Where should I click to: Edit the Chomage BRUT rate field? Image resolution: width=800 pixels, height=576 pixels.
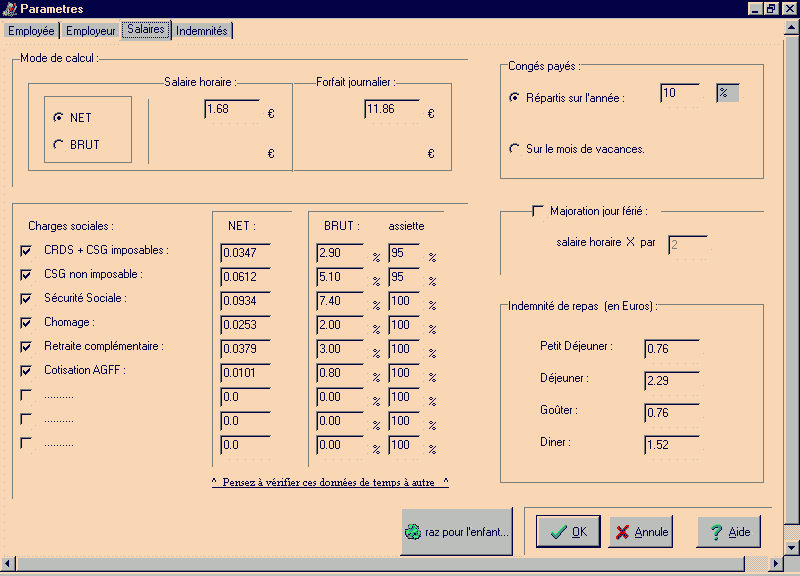pyautogui.click(x=340, y=324)
